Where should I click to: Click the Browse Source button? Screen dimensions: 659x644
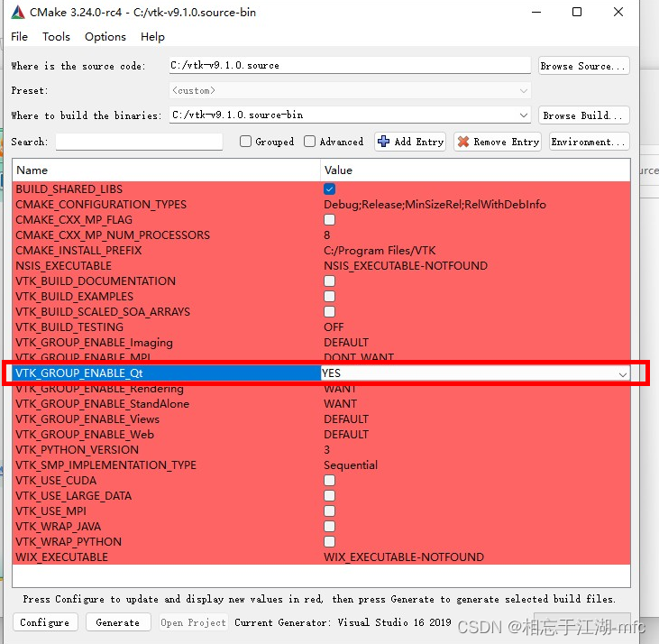(x=584, y=66)
